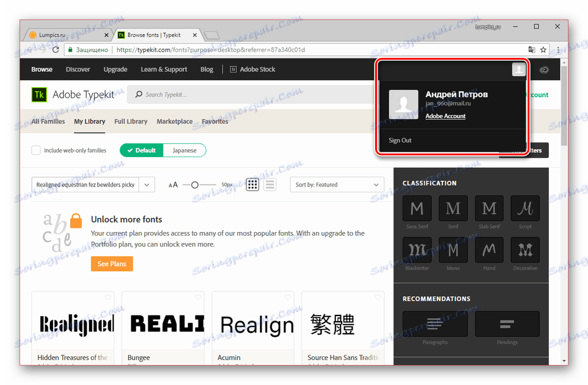Click the Discover menu item
The width and height of the screenshot is (588, 385).
click(x=78, y=69)
